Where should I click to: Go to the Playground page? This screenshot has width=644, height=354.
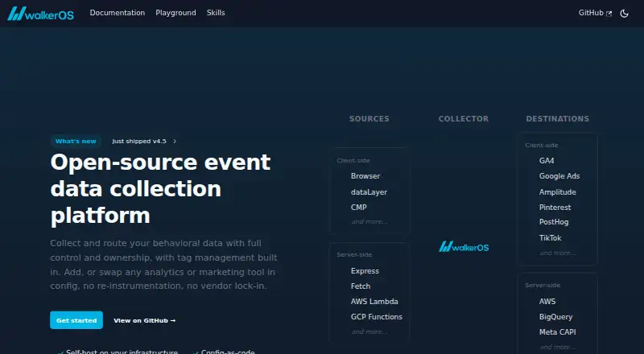(175, 13)
